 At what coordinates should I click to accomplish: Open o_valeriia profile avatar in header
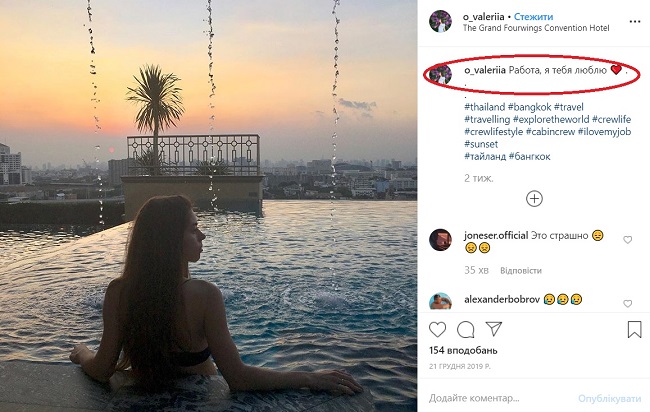[440, 21]
